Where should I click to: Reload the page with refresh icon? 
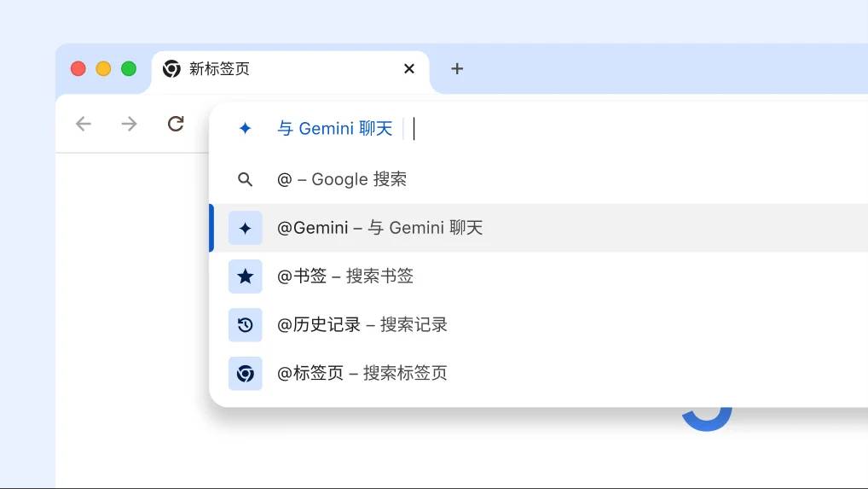176,125
